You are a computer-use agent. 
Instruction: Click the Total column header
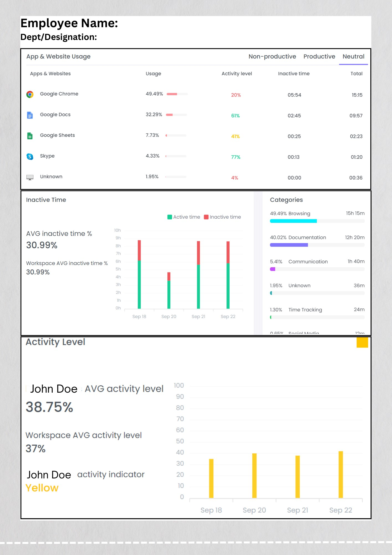357,74
